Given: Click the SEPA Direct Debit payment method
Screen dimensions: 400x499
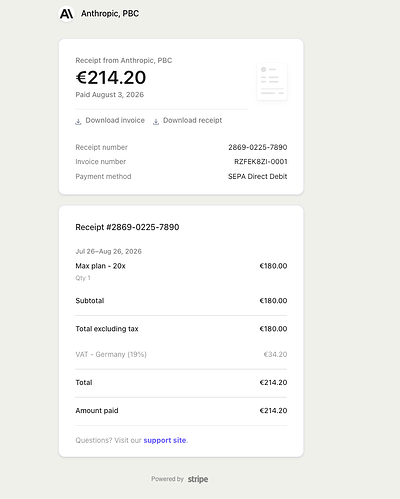Looking at the screenshot, I should (258, 176).
